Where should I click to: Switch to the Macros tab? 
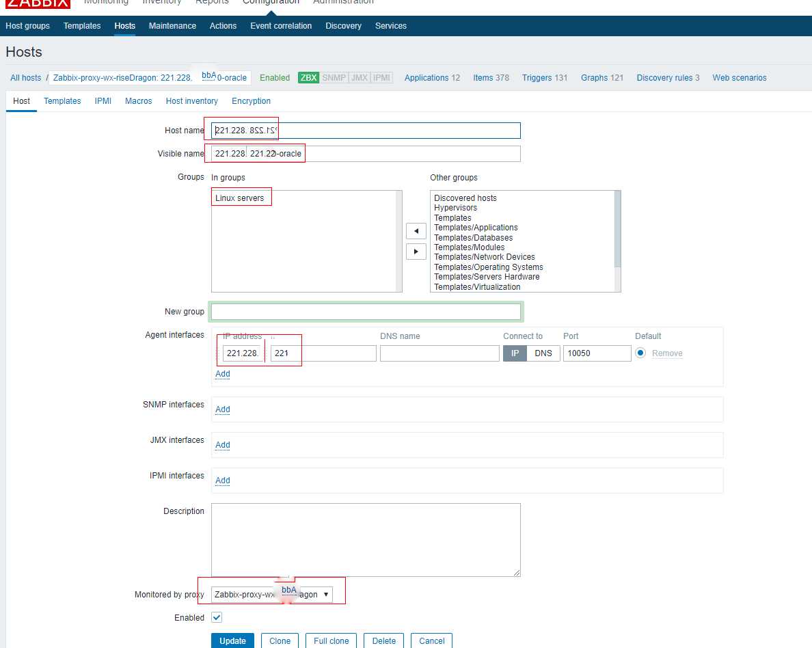point(138,101)
